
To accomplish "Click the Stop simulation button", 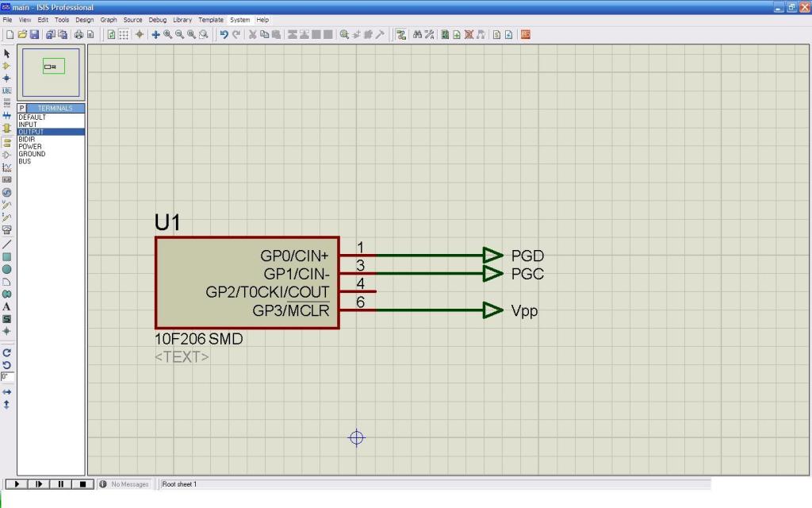I will pyautogui.click(x=82, y=484).
